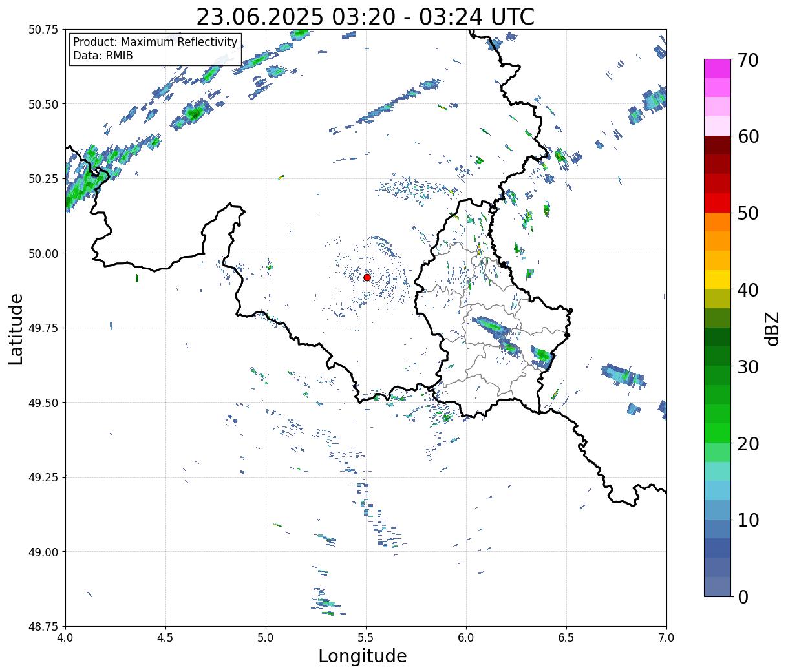
Task: Click the latitude tick label 49.75
Action: click(x=43, y=328)
